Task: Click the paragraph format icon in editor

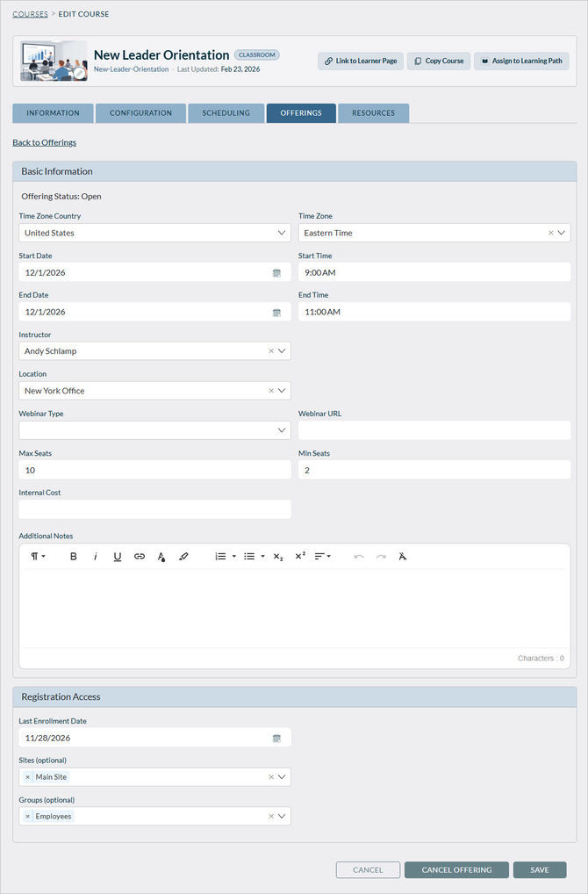Action: tap(38, 557)
